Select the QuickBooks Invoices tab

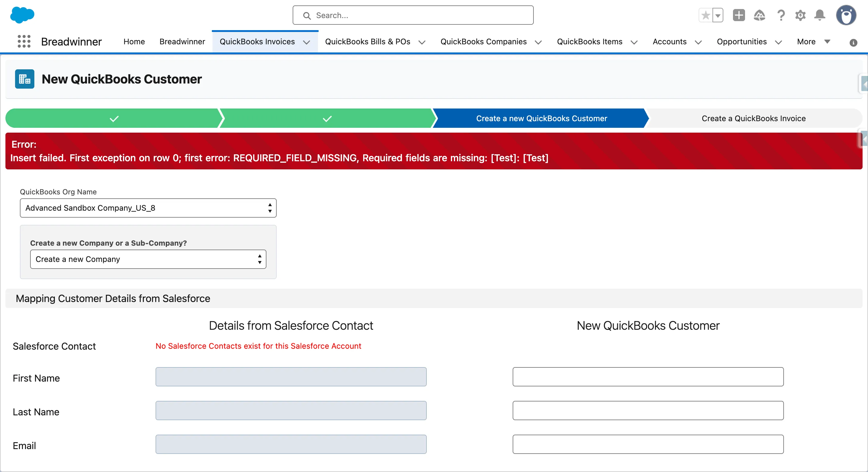click(x=257, y=41)
